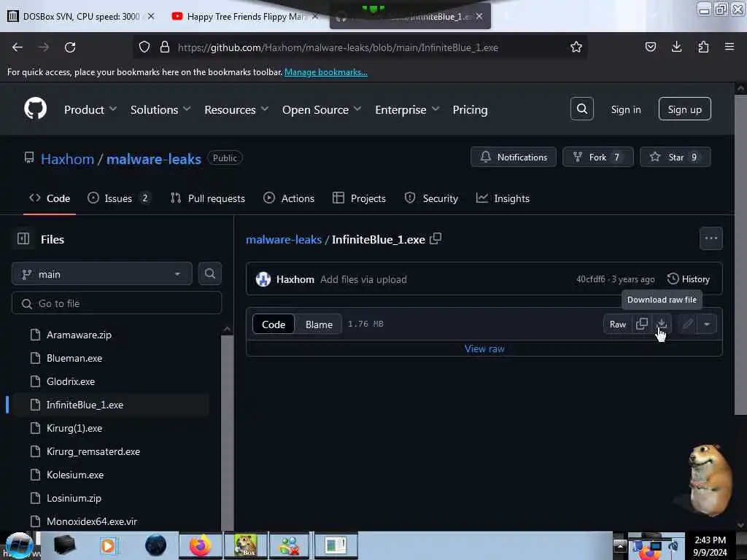Open the Issues tab

[x=118, y=198]
